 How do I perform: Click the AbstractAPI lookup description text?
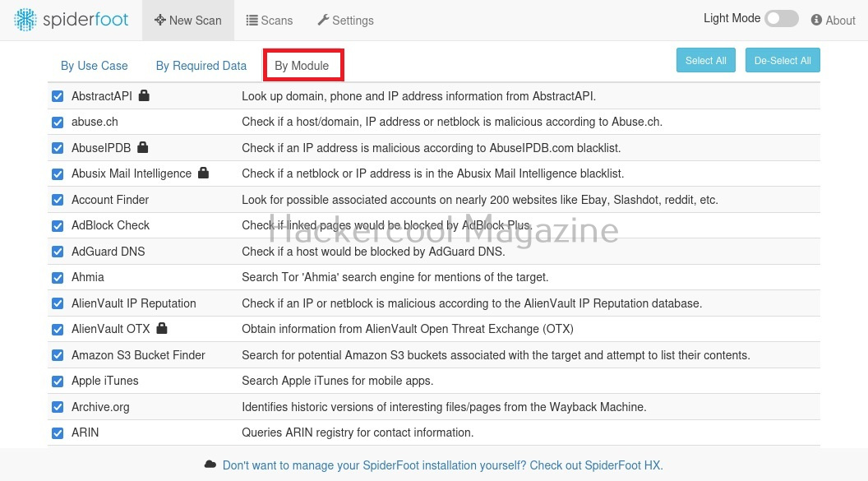click(419, 95)
